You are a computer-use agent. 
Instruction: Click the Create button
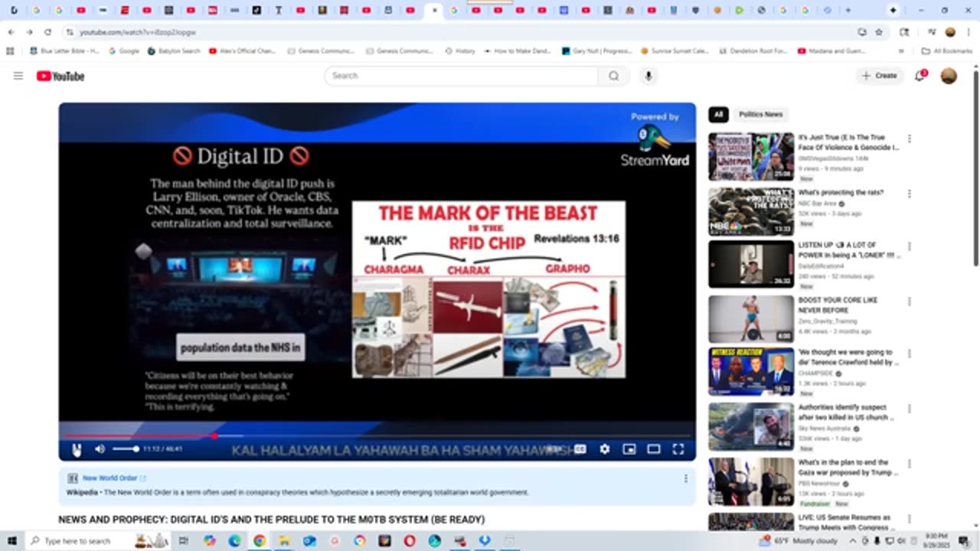(879, 76)
